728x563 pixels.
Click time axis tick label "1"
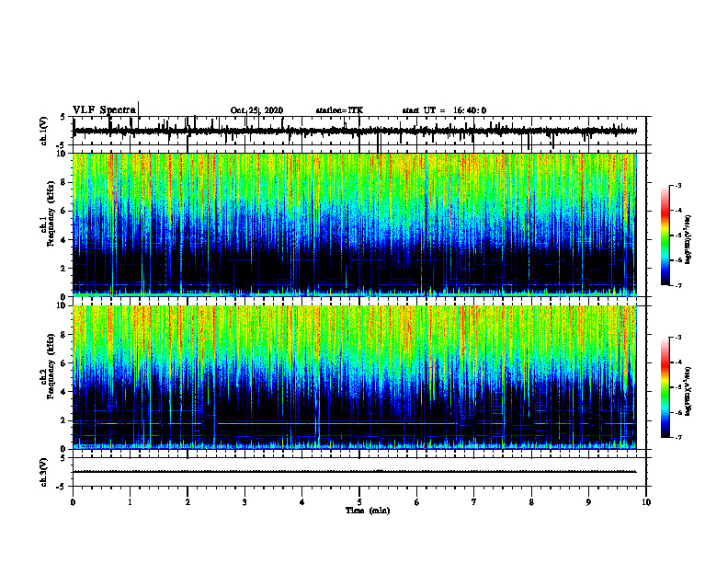130,502
